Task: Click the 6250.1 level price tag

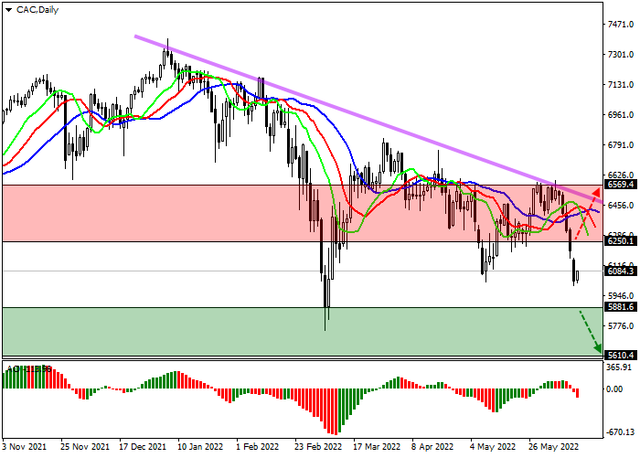Action: [620, 241]
